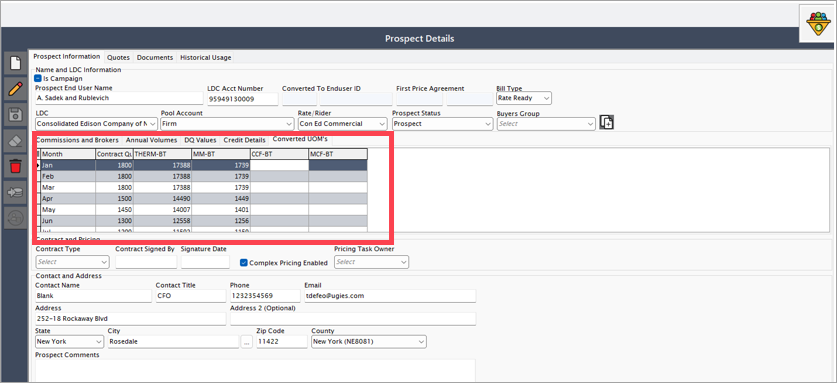The width and height of the screenshot is (837, 383).
Task: Open the DQ Values tab
Action: [200, 140]
